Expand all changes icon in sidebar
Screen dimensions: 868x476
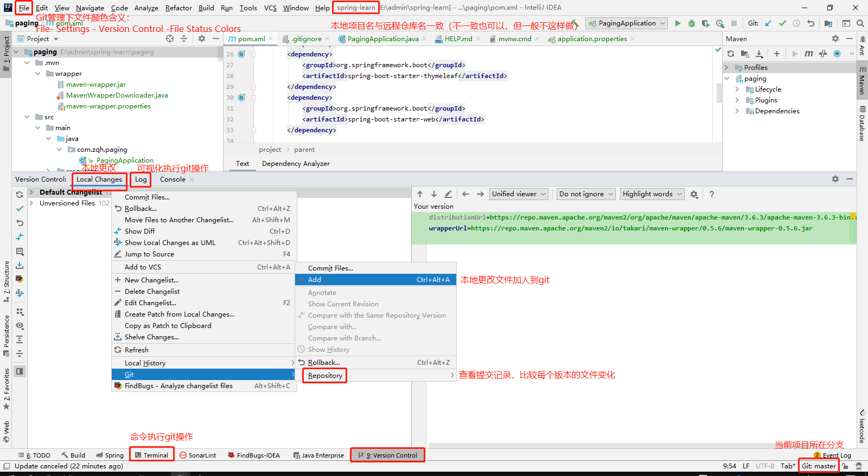20,339
